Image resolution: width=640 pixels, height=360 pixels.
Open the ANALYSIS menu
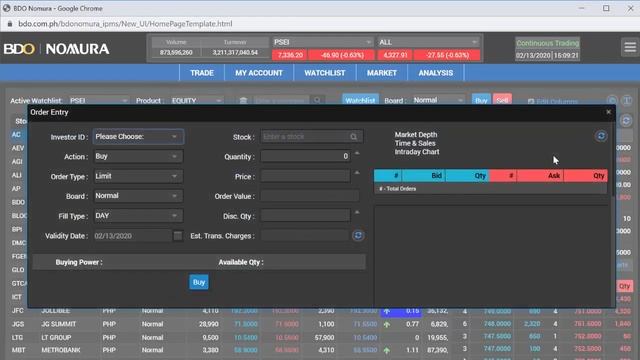point(436,73)
